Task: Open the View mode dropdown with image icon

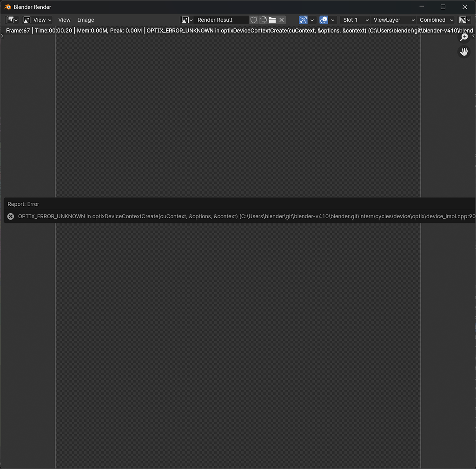Action: click(38, 20)
